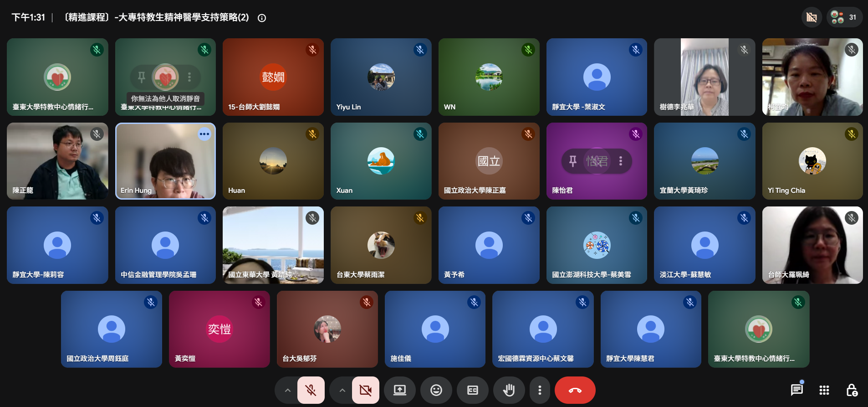
Task: Click the tooltip text 你無法為他人取消靜音
Action: tap(165, 98)
